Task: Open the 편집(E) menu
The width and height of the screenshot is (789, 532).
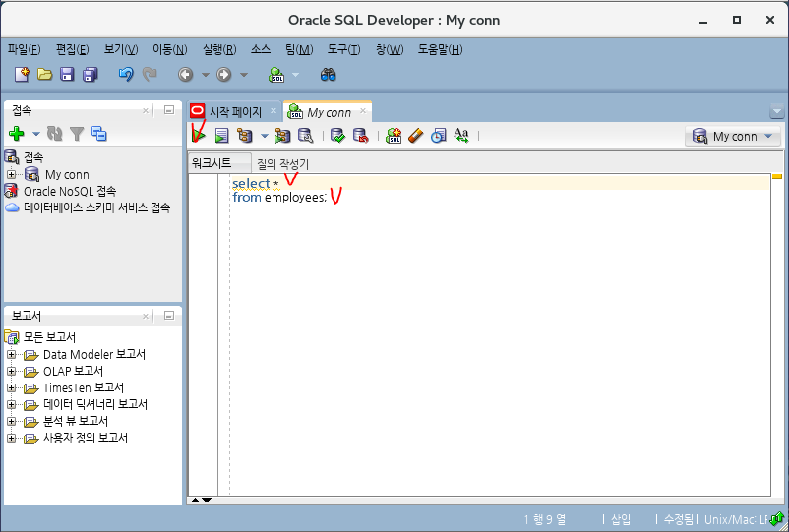Action: pos(73,50)
